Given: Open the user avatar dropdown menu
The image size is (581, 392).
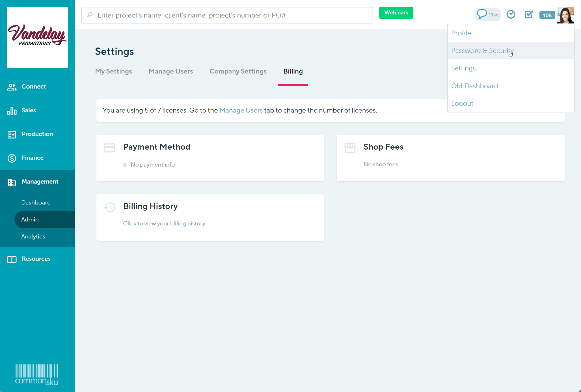Looking at the screenshot, I should pyautogui.click(x=565, y=15).
